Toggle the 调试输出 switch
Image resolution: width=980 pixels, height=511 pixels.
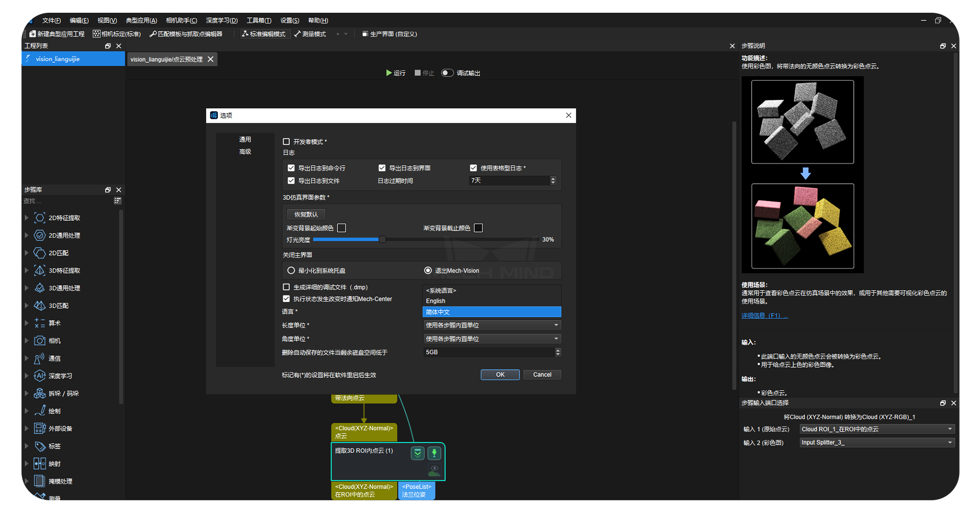pos(447,73)
